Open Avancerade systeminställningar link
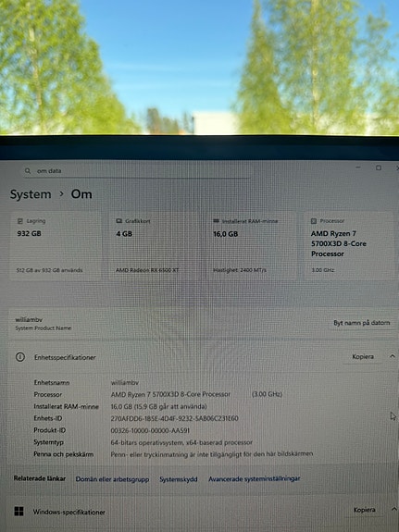This screenshot has width=399, height=532. point(255,478)
